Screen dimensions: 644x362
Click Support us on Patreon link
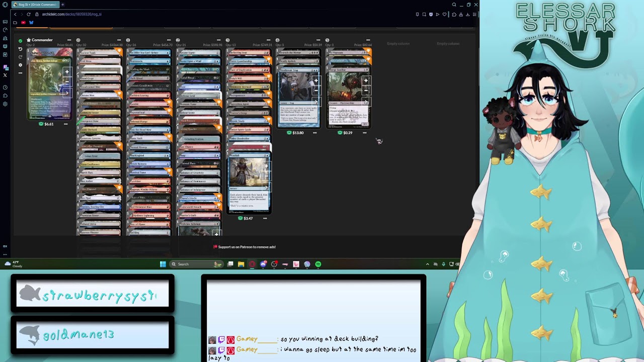[245, 247]
